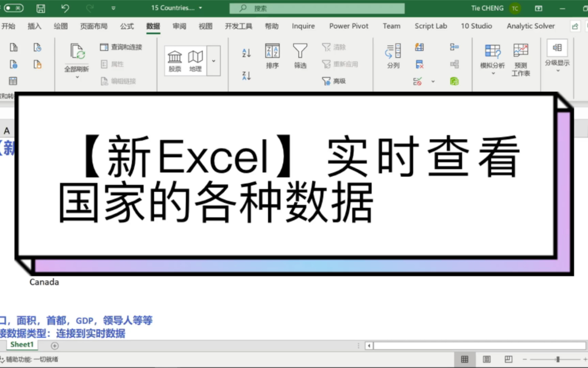588x368 pixels.
Task: Select the 审阅 ribbon tab
Action: tap(179, 26)
